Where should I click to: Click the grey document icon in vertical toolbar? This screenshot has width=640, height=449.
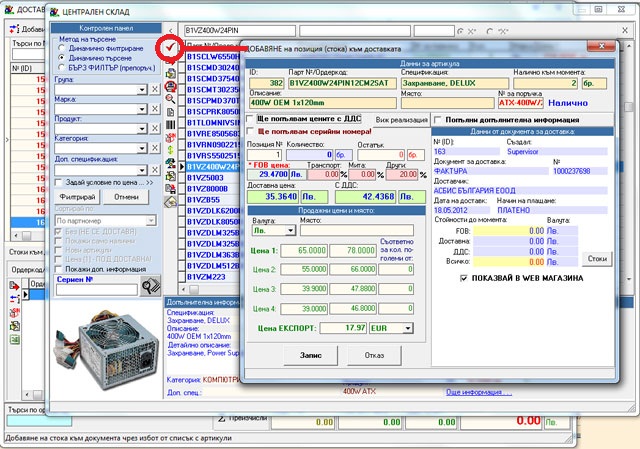pos(171,112)
